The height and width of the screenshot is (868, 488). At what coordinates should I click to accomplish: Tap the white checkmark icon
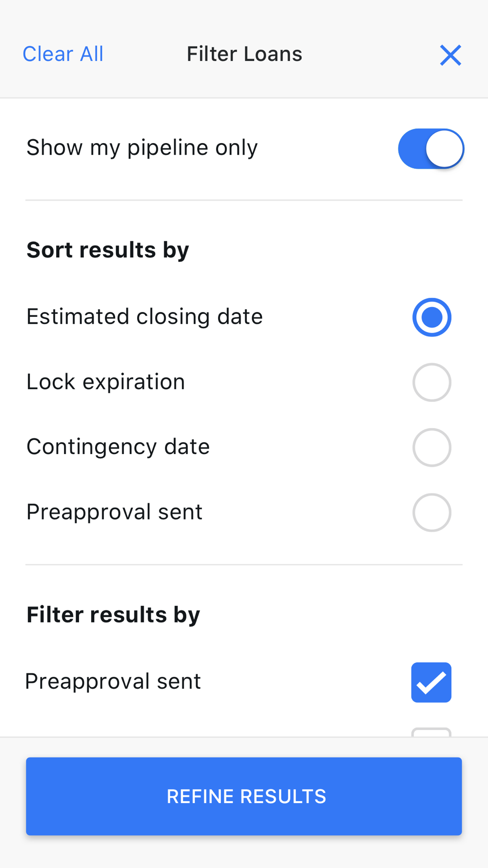(431, 683)
